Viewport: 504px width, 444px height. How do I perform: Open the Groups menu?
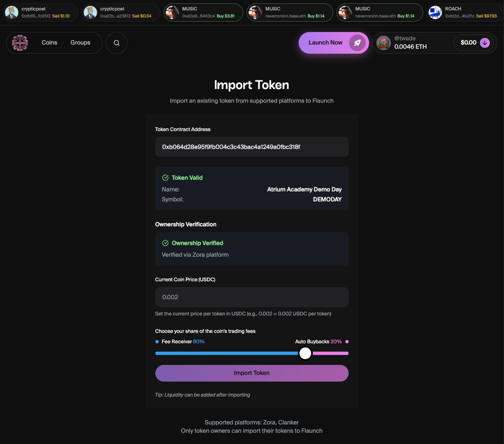coord(80,43)
